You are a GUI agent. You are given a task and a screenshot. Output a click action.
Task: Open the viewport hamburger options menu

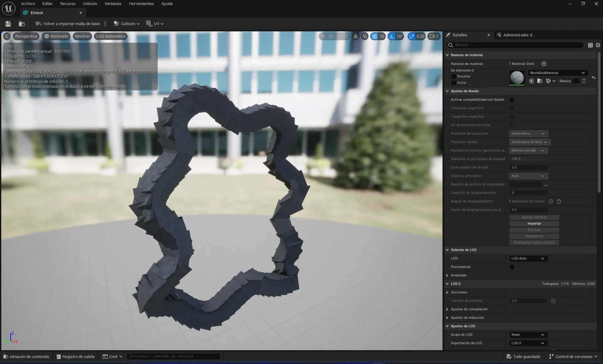[x=7, y=36]
